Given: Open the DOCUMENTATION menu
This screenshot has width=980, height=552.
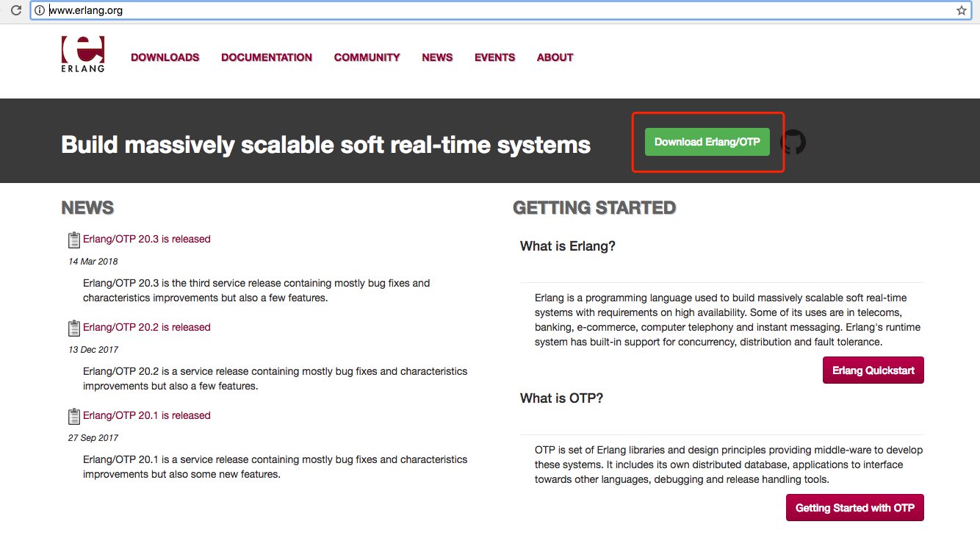Looking at the screenshot, I should click(x=267, y=57).
